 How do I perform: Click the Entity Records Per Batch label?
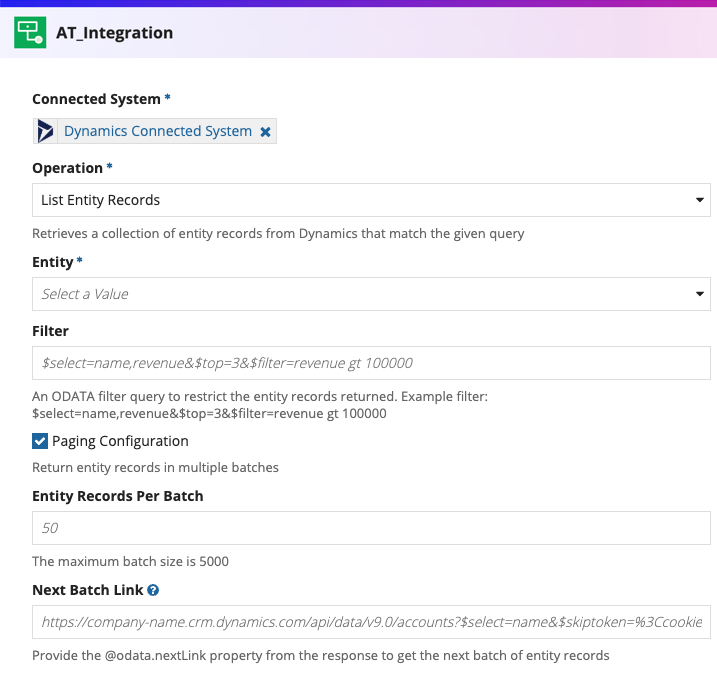(118, 496)
